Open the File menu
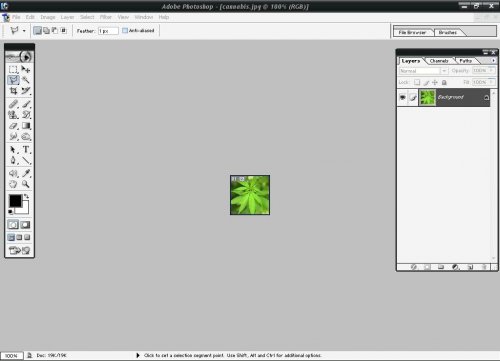Viewport: 500px width, 361px height. click(16, 17)
